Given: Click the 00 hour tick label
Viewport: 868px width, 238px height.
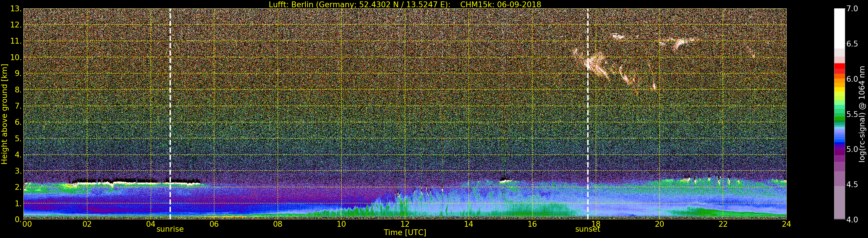Looking at the screenshot, I should (27, 224).
